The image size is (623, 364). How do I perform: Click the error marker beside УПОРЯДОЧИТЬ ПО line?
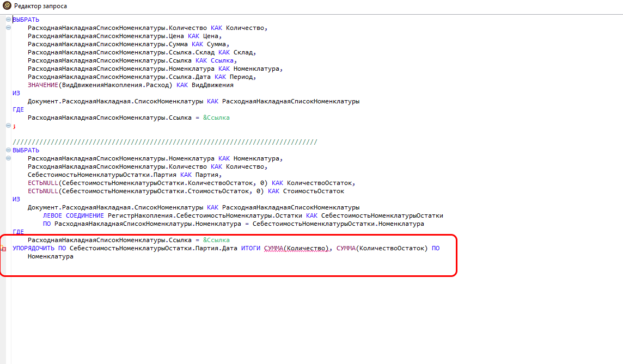pyautogui.click(x=4, y=249)
